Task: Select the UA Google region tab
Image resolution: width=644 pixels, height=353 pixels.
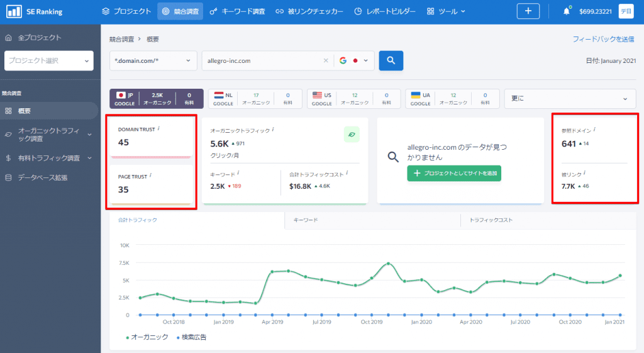Action: point(452,99)
